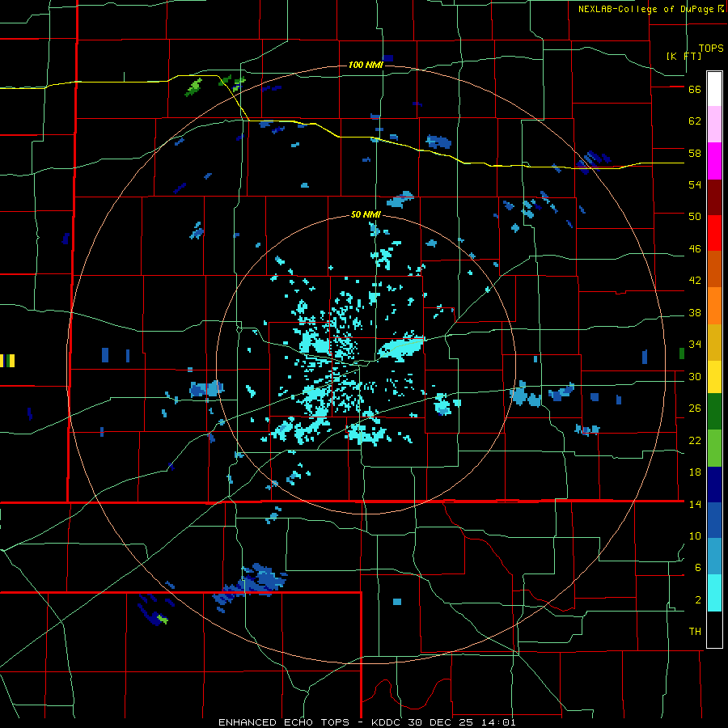Click the yellow legend band between 34 and 30
Image resolution: width=728 pixels, height=728 pixels.
[714, 376]
